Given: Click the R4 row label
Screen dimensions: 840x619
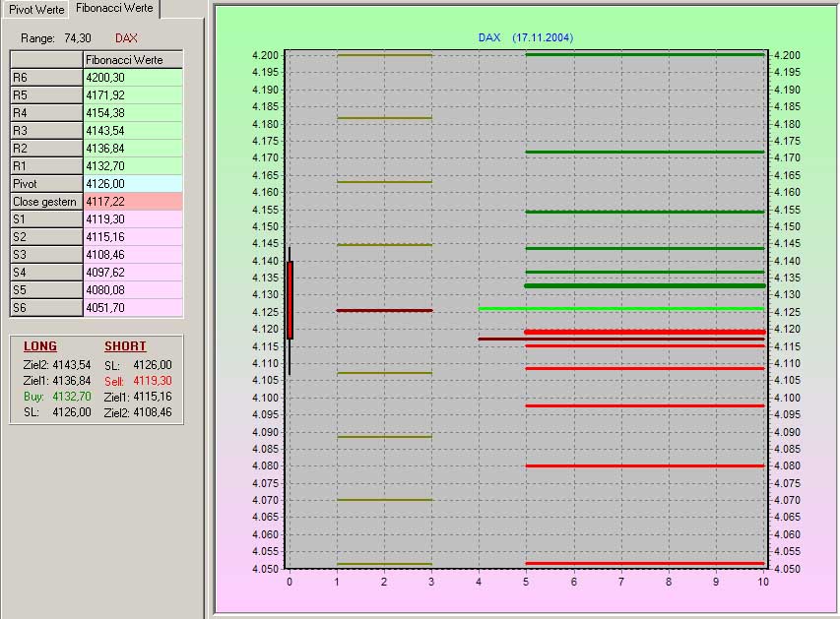Looking at the screenshot, I should tap(46, 113).
